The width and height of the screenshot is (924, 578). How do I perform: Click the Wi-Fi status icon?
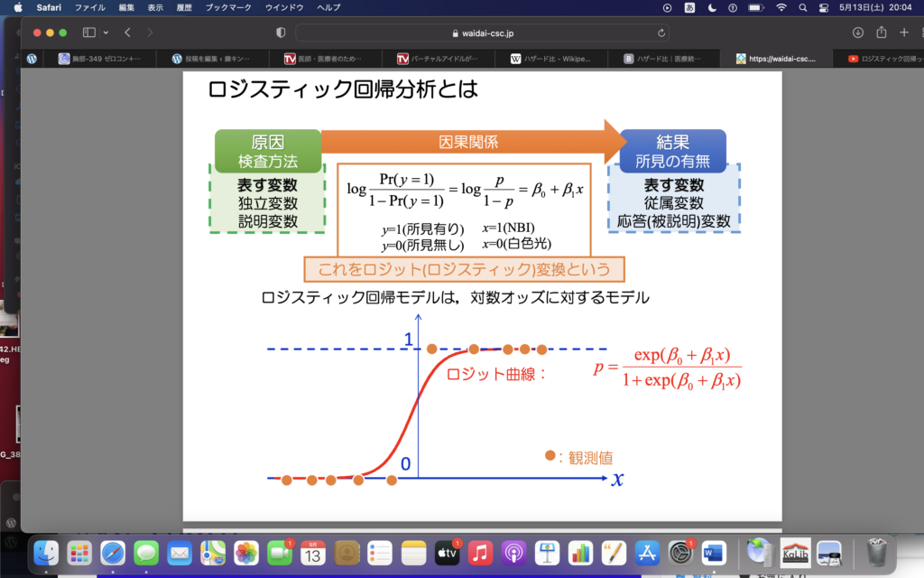781,7
